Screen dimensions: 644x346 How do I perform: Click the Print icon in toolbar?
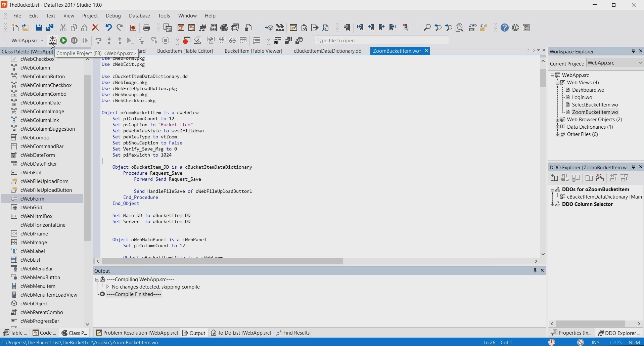[147, 28]
